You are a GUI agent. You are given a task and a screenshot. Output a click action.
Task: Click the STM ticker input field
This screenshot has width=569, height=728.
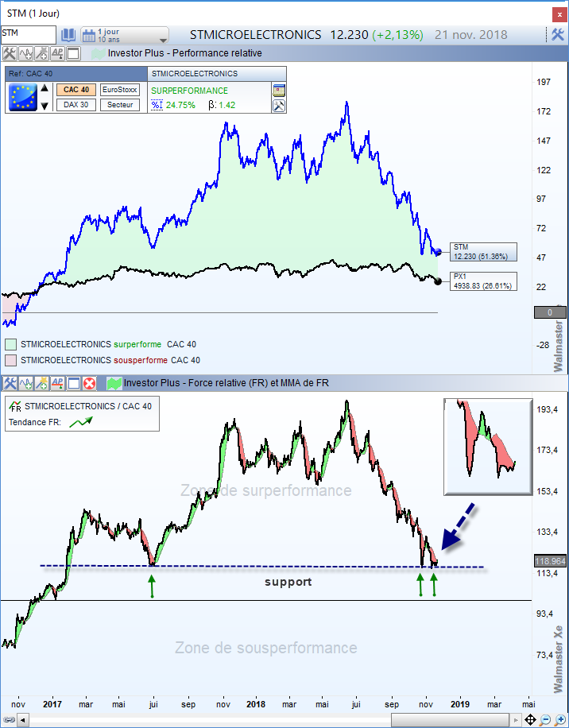(x=29, y=35)
